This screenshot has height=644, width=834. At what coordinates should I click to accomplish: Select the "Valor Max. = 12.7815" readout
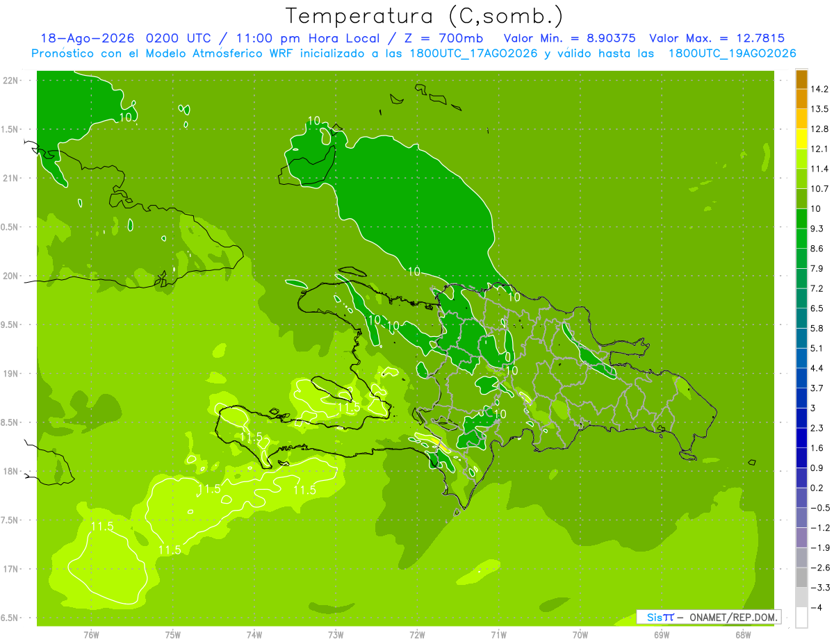click(718, 38)
